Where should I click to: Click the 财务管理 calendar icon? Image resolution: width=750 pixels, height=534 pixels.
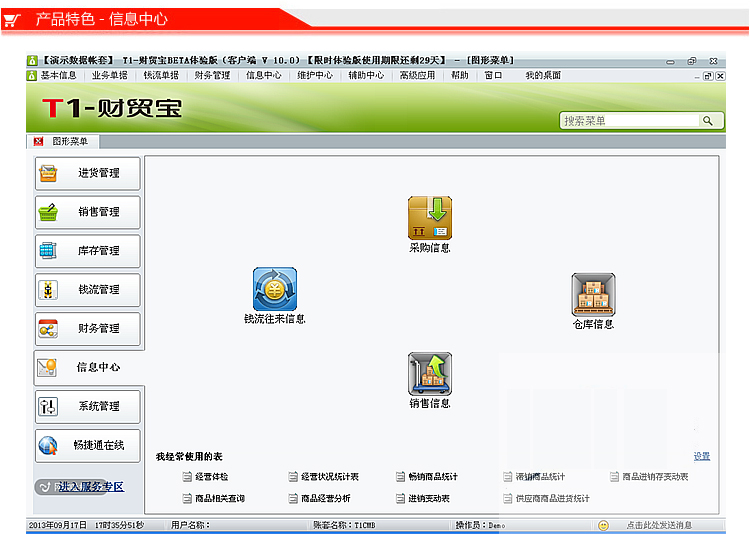tap(48, 328)
